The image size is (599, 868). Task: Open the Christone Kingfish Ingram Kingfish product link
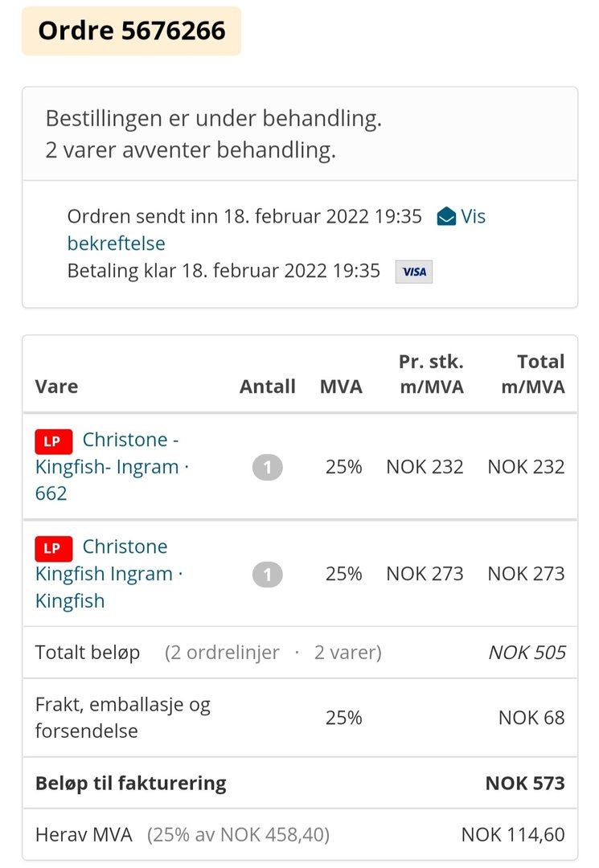click(x=109, y=574)
